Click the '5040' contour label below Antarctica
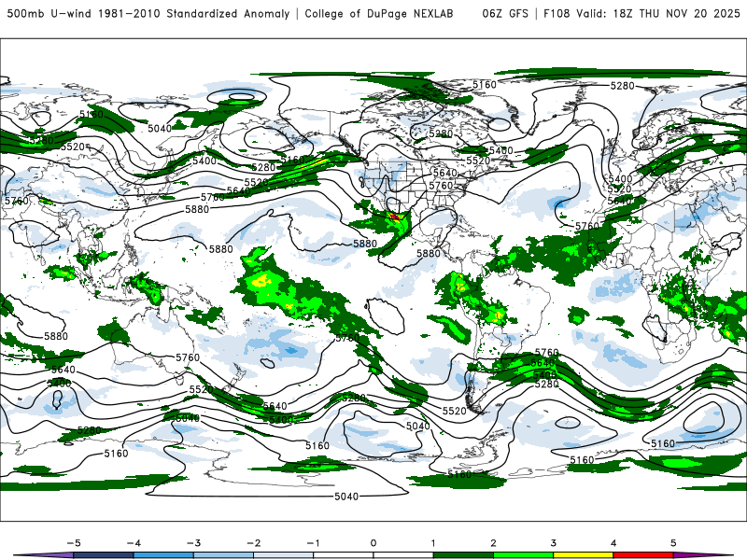Image resolution: width=747 pixels, height=560 pixels. [346, 497]
